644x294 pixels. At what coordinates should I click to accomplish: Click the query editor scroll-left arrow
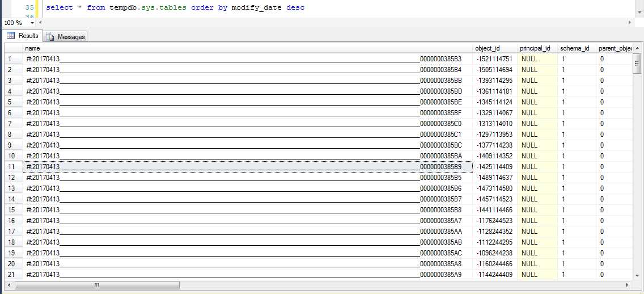tap(41, 22)
